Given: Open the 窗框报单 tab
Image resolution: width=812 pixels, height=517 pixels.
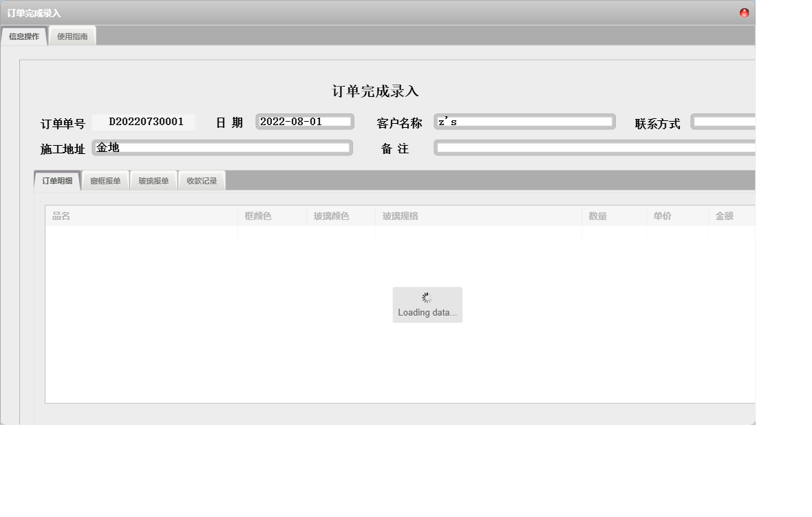Looking at the screenshot, I should click(x=105, y=180).
